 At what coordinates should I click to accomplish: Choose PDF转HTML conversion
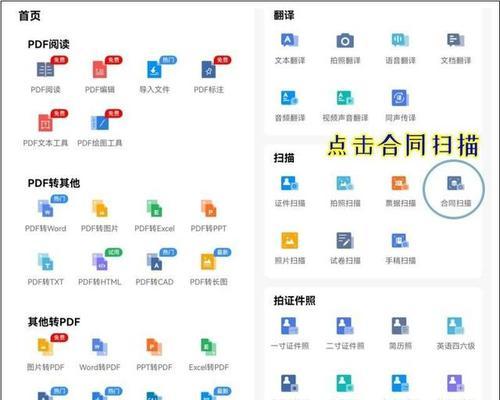click(x=100, y=262)
